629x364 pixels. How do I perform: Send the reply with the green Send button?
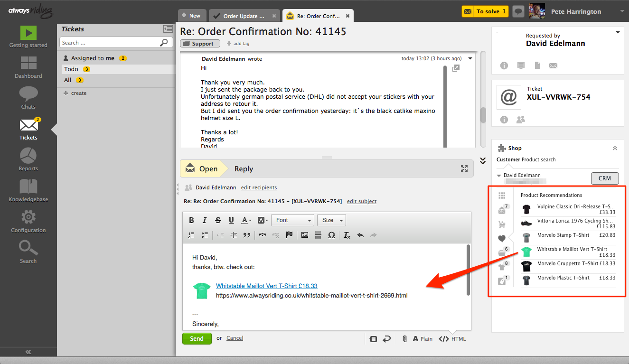click(197, 338)
